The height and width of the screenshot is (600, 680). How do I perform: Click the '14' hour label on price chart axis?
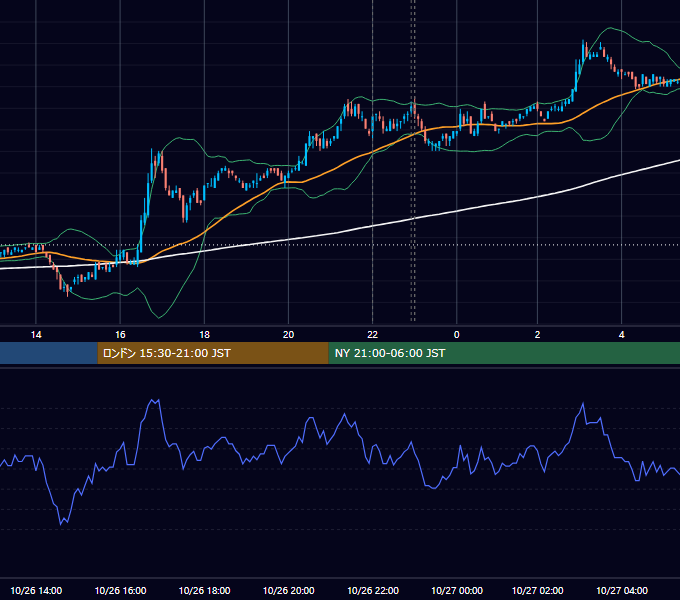point(36,335)
